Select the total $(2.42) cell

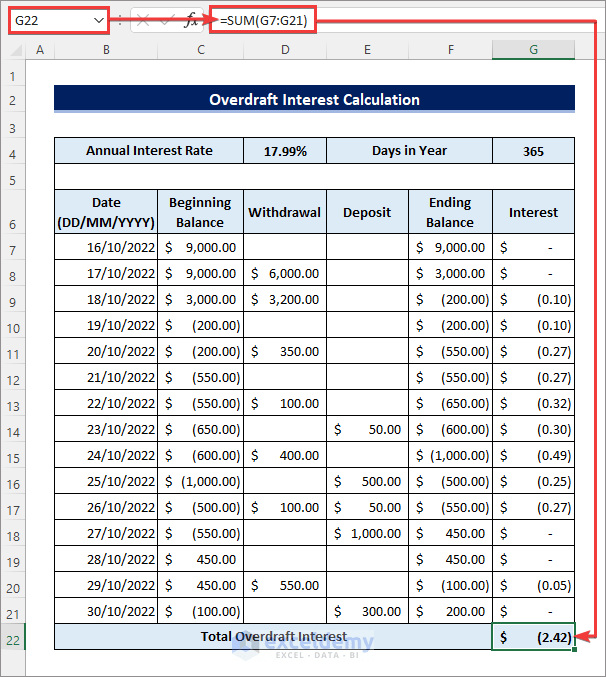533,636
